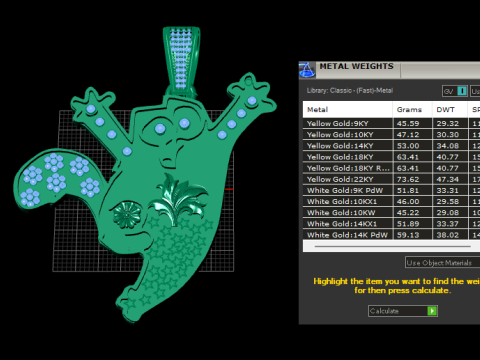Screen dimensions: 480x360
Task: Click the DWT column header
Action: [450, 110]
